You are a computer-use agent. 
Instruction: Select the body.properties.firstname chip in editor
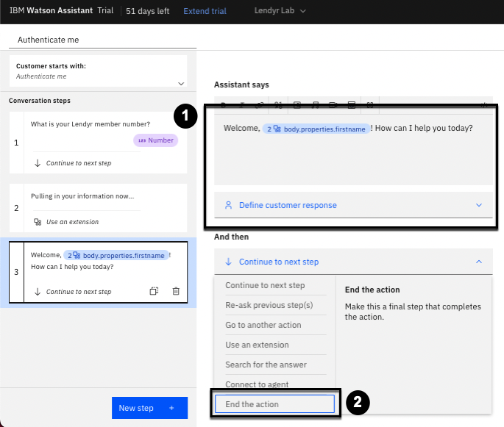tap(316, 129)
